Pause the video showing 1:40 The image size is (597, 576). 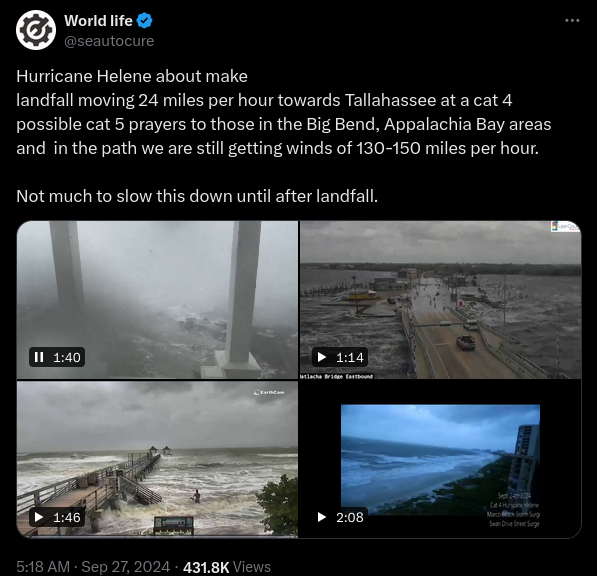pyautogui.click(x=39, y=357)
